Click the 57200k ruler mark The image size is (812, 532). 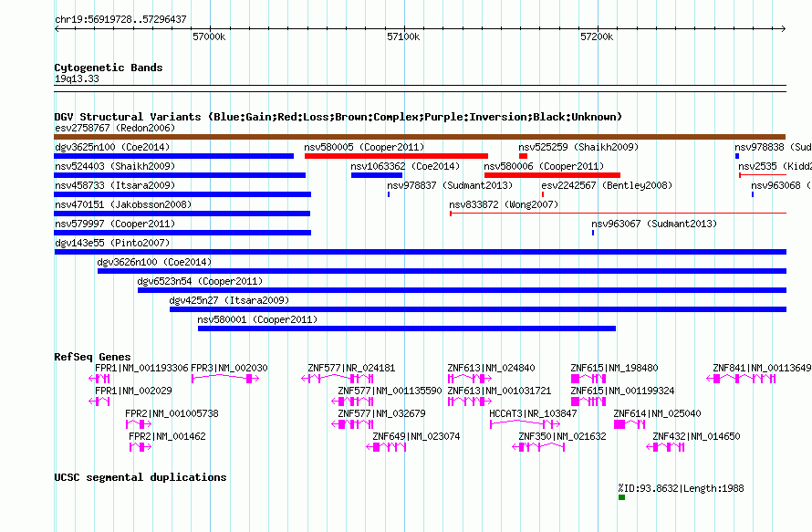click(597, 37)
